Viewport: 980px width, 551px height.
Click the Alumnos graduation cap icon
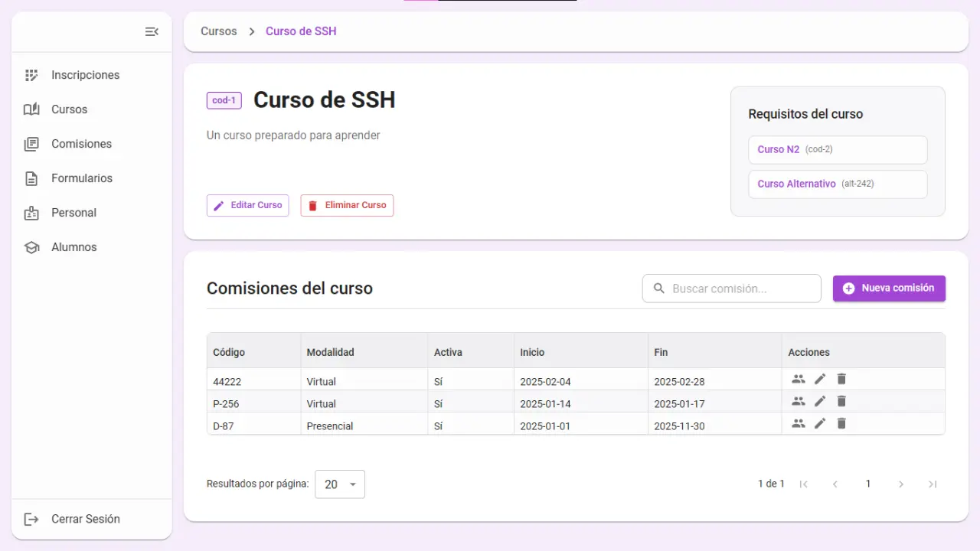(31, 247)
